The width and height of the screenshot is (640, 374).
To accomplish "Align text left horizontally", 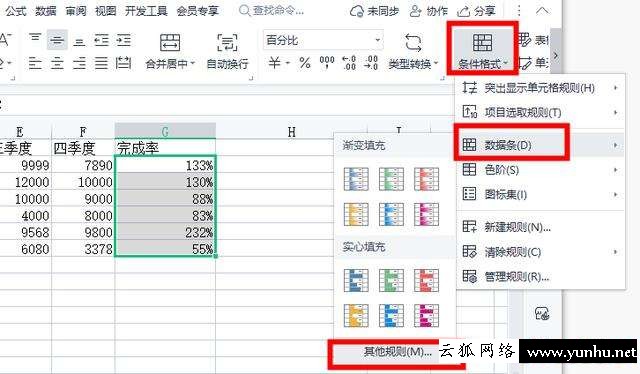I will tap(35, 63).
